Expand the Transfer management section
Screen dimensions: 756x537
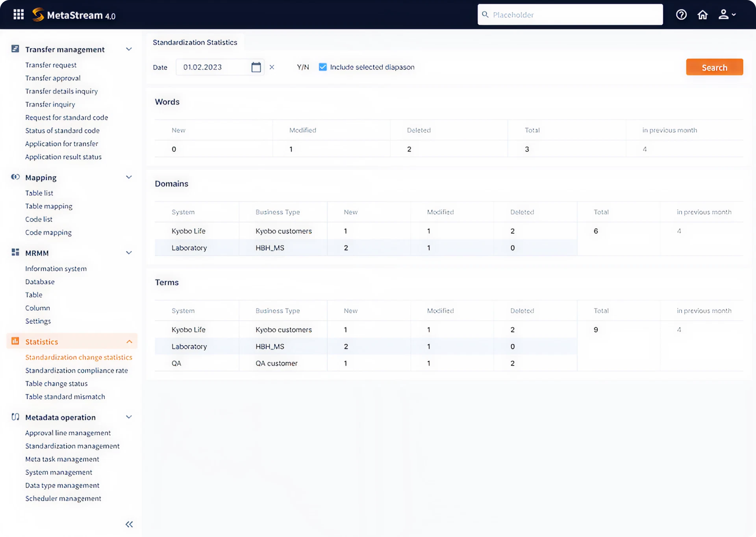click(129, 49)
